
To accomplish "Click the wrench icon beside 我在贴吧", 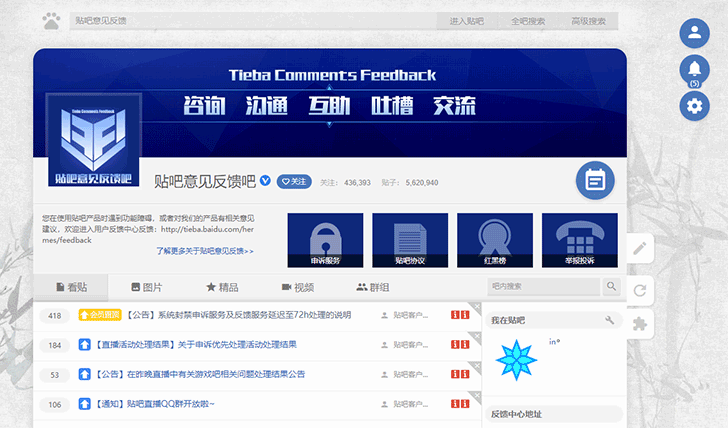I will [x=610, y=320].
